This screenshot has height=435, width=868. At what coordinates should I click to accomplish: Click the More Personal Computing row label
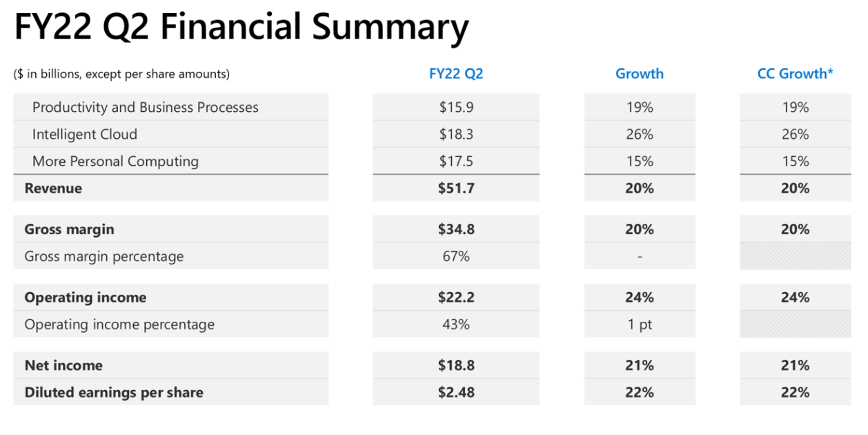(x=115, y=162)
